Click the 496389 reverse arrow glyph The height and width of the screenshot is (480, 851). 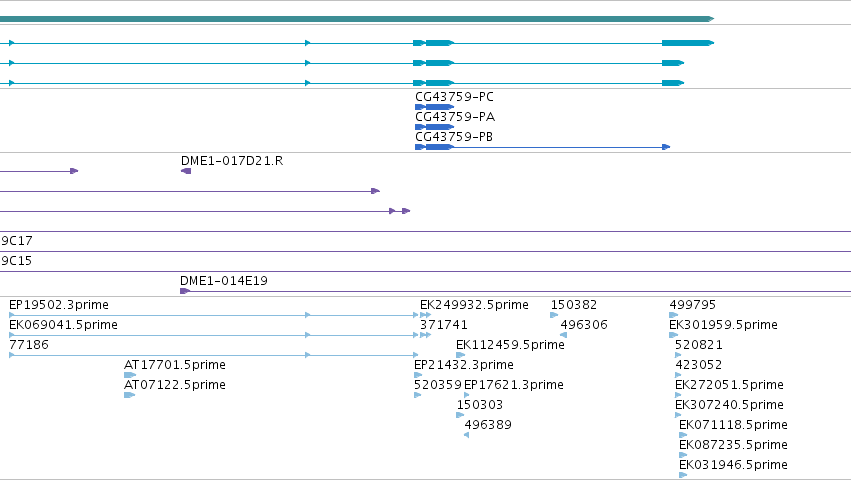[466, 435]
